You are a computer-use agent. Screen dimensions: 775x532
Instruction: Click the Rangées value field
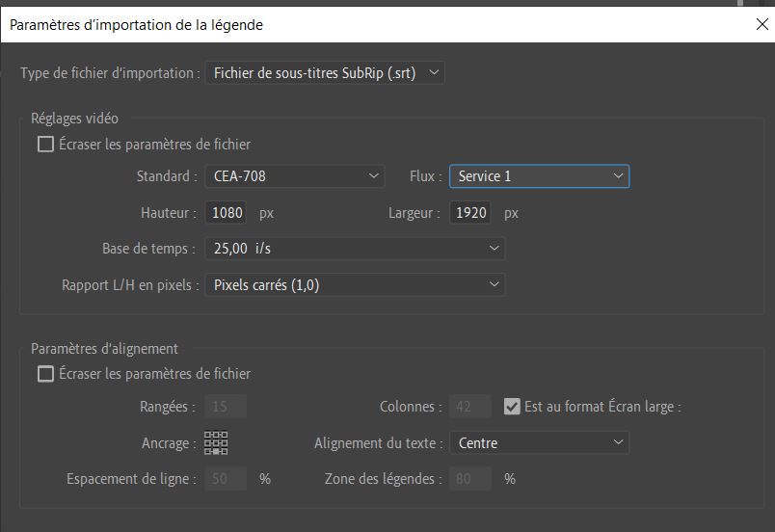[225, 407]
